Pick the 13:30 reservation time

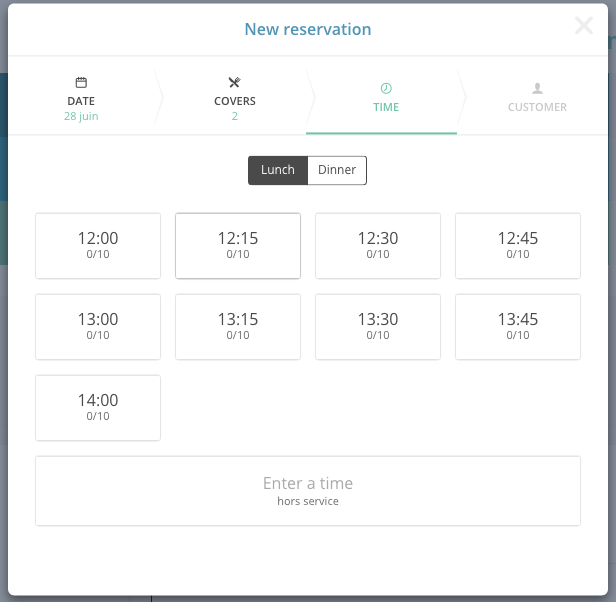tap(378, 327)
